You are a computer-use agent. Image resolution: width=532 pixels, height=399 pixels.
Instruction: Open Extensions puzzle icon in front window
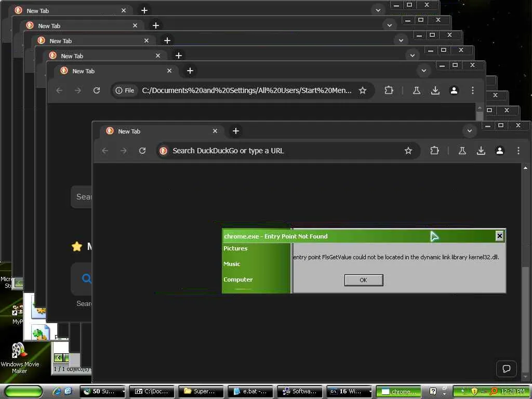pyautogui.click(x=435, y=150)
